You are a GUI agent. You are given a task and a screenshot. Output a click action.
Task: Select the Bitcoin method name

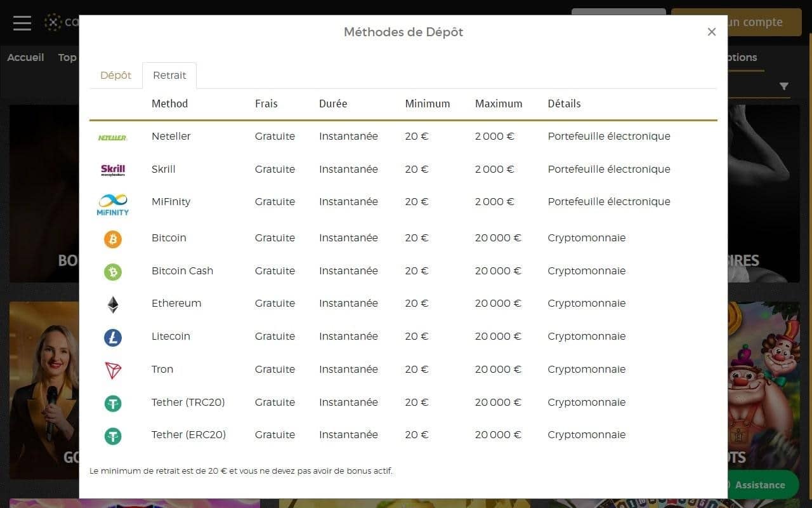click(169, 237)
